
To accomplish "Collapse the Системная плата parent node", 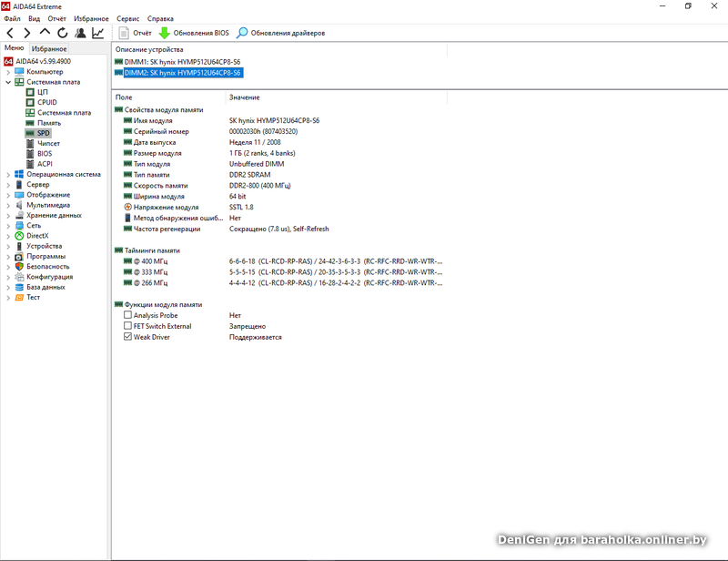I will tap(8, 82).
